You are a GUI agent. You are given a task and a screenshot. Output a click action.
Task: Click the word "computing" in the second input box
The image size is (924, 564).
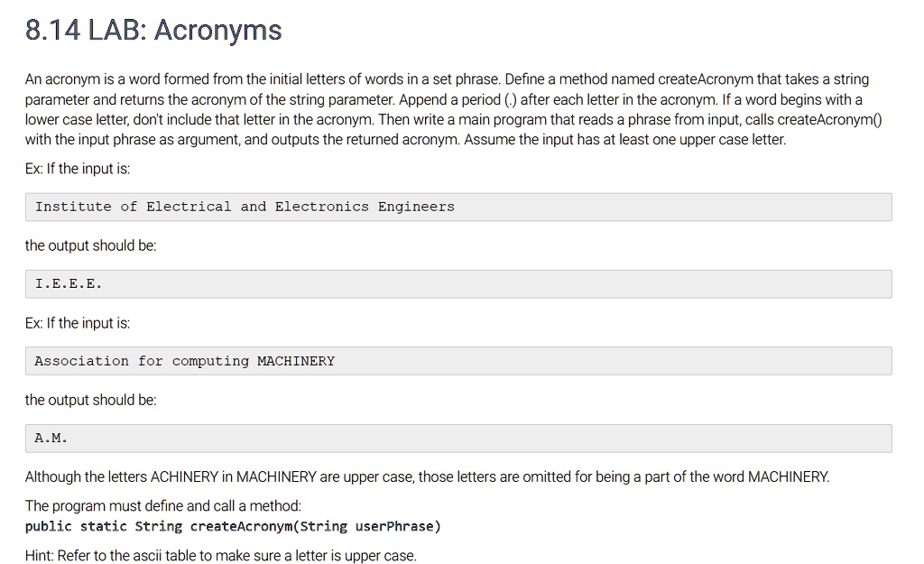210,361
